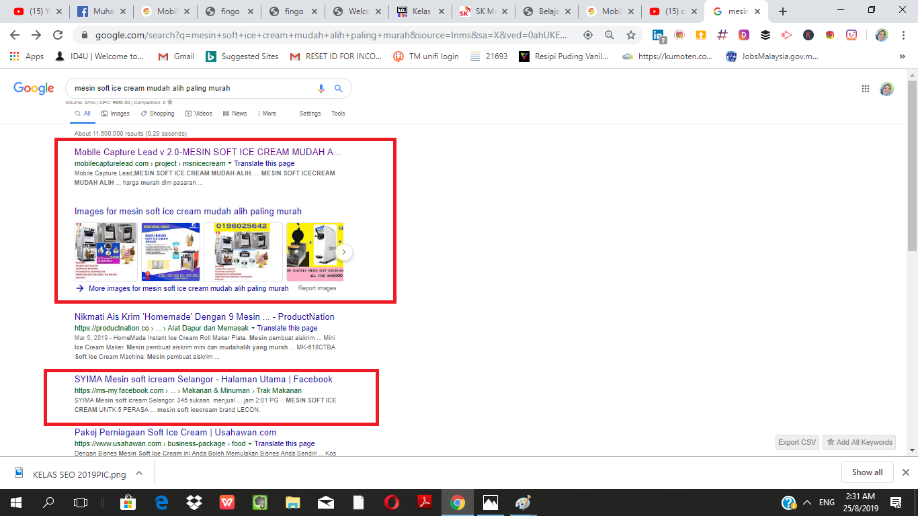Switch to the Shopping search tab
The image size is (918, 516).
[157, 114]
